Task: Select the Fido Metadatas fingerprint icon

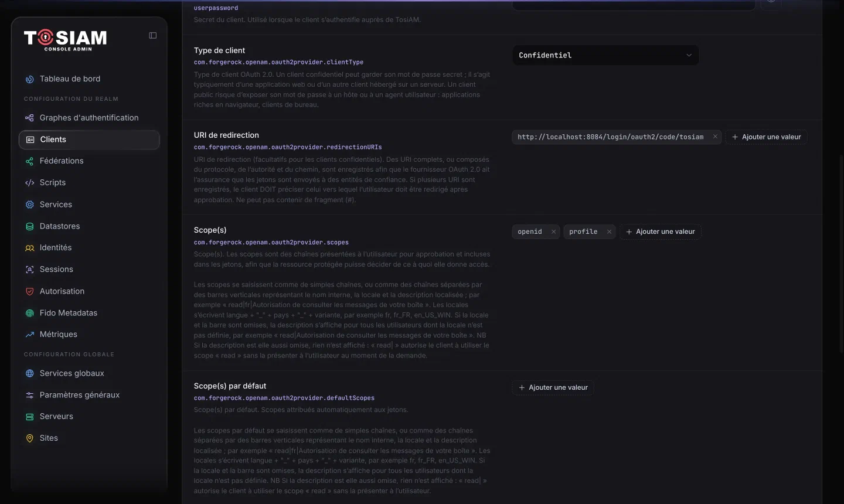Action: 30,313
